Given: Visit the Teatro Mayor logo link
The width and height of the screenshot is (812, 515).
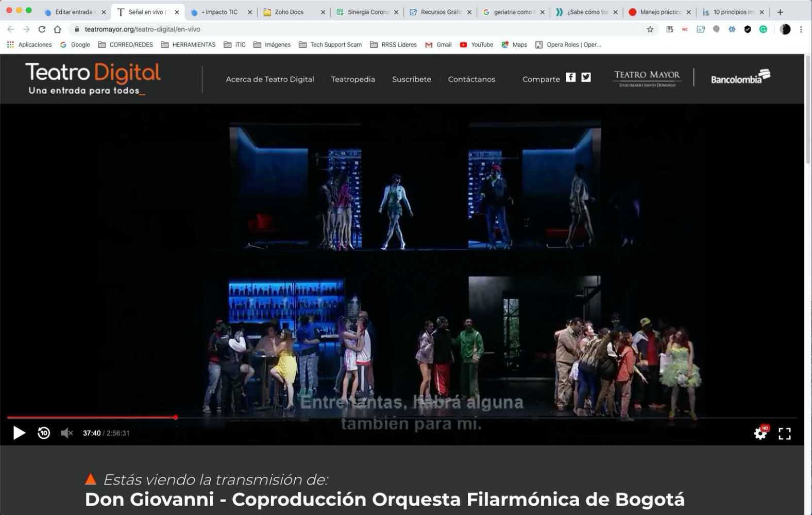Looking at the screenshot, I should point(647,78).
